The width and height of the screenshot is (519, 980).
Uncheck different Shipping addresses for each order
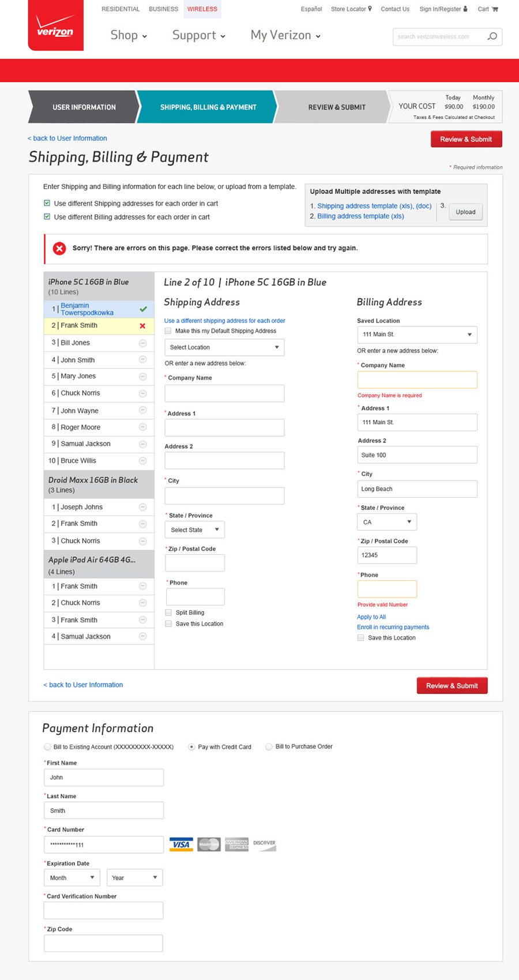(47, 203)
